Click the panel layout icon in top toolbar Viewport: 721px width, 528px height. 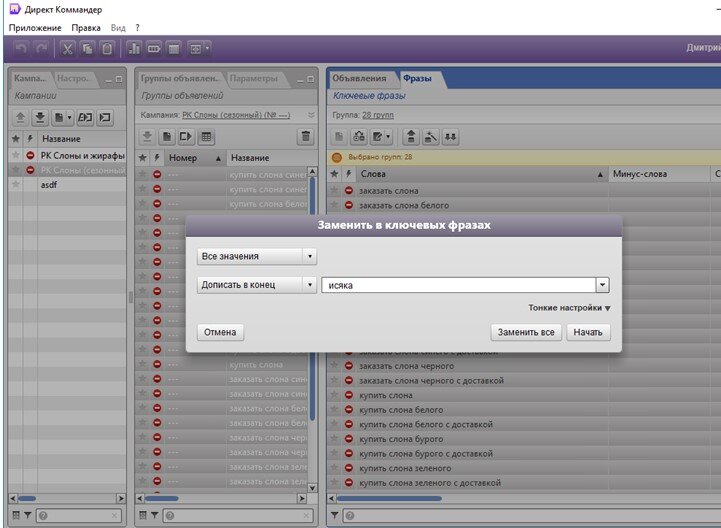pos(196,48)
